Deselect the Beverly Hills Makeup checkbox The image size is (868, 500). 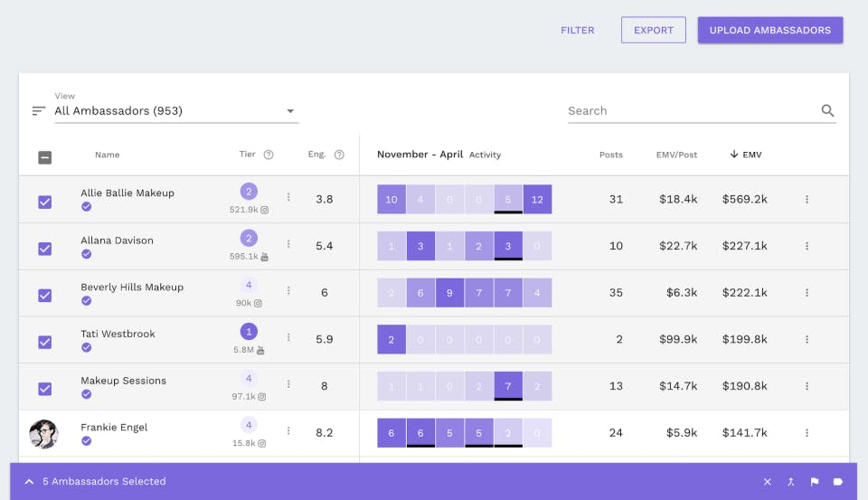pyautogui.click(x=45, y=296)
